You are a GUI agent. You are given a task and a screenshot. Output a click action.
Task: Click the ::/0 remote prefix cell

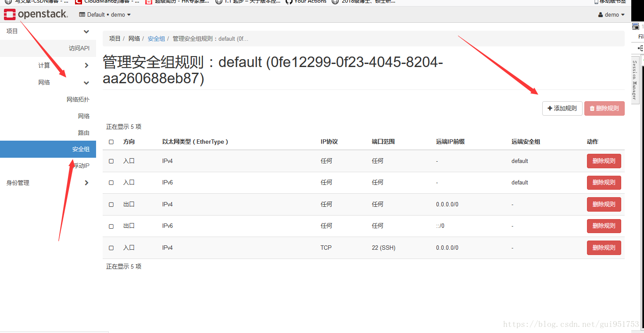point(440,226)
